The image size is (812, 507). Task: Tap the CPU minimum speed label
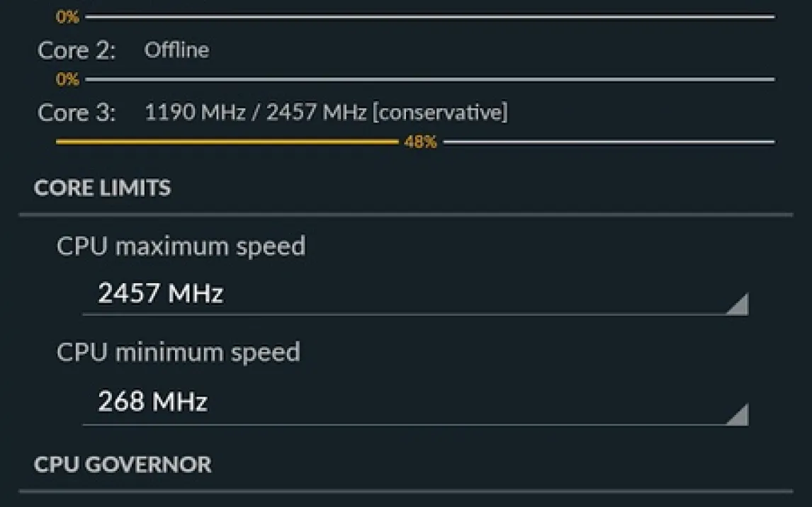pos(178,353)
